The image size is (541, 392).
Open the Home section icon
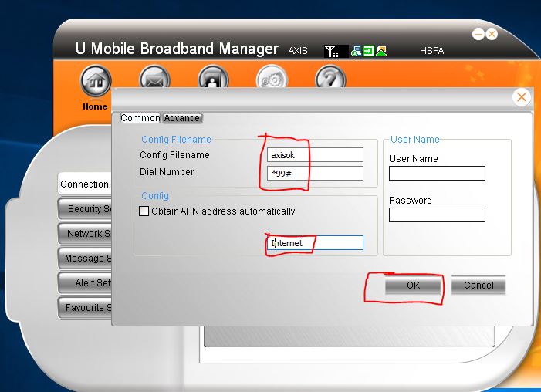point(96,81)
